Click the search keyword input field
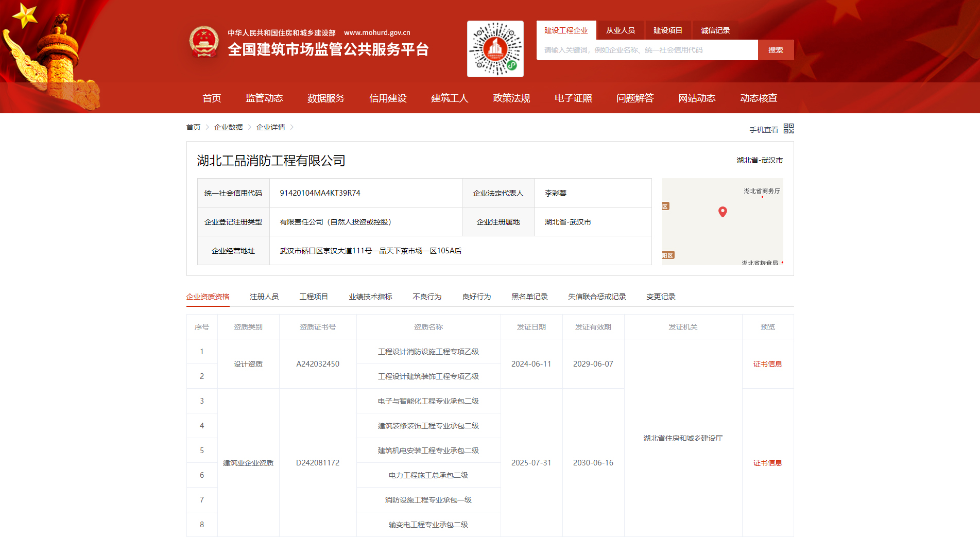This screenshot has height=537, width=980. coord(647,50)
